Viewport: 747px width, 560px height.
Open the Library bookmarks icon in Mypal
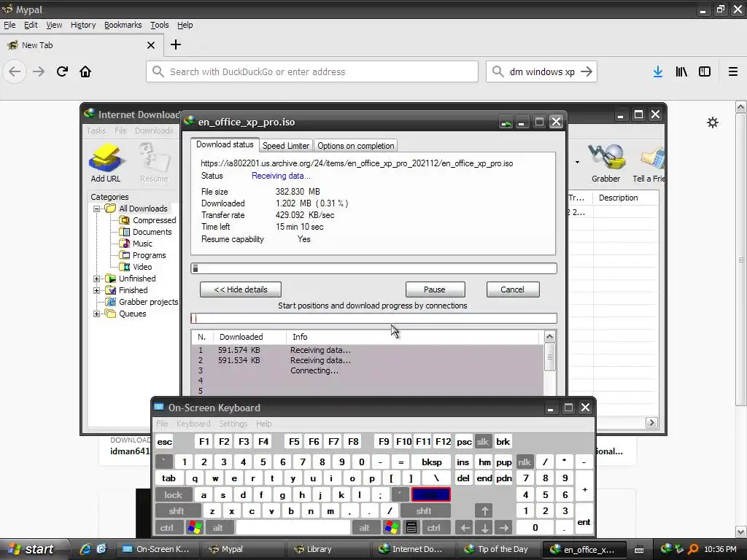(x=681, y=72)
